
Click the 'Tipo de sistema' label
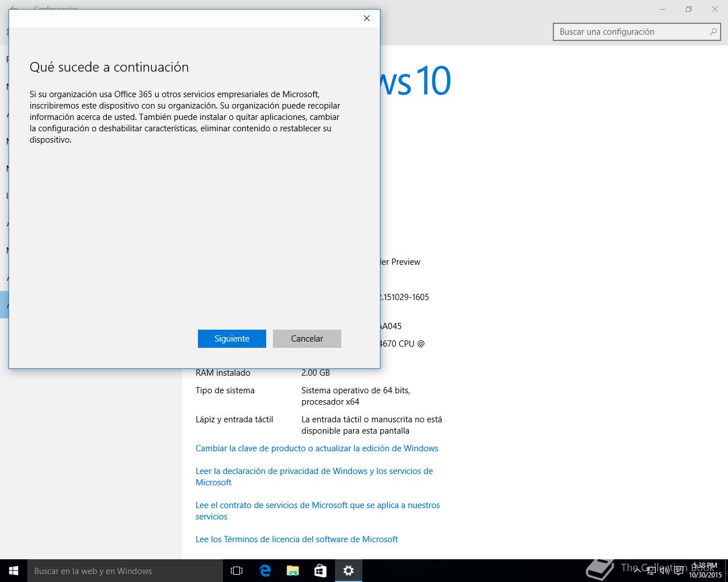(x=225, y=390)
